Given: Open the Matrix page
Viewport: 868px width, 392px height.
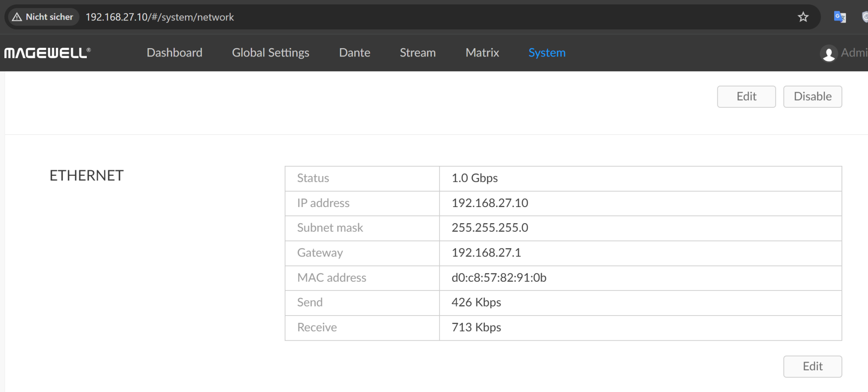Looking at the screenshot, I should pos(482,53).
